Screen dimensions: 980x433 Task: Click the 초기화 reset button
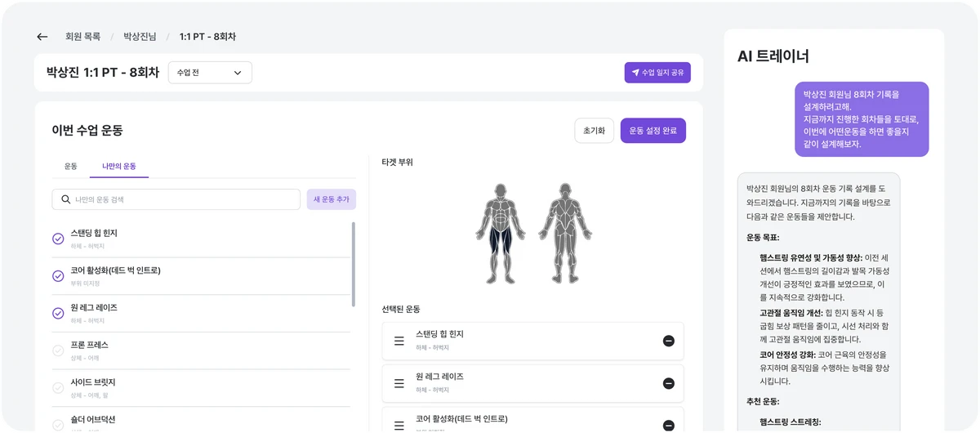[x=594, y=131]
